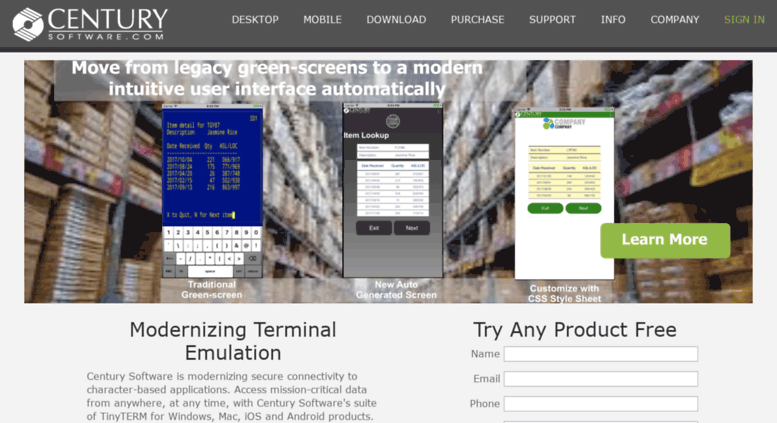Go to the DOWNLOAD page
777x423 pixels.
point(396,20)
